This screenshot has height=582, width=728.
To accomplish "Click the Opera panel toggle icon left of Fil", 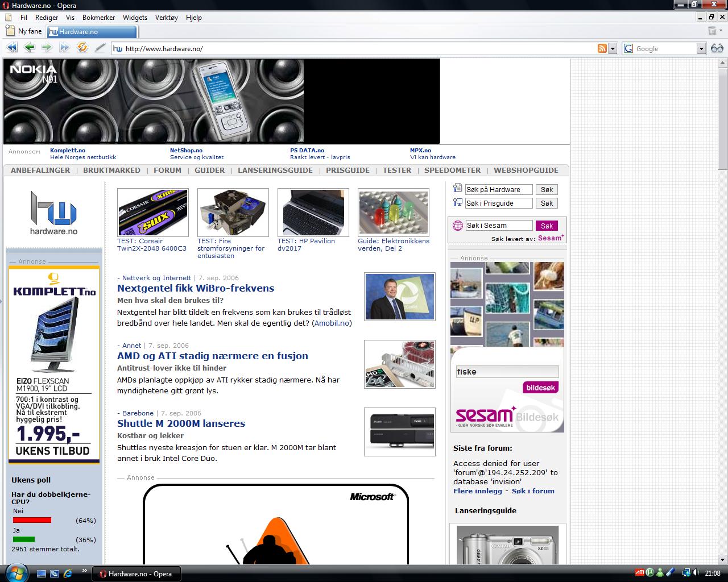I will click(9, 18).
